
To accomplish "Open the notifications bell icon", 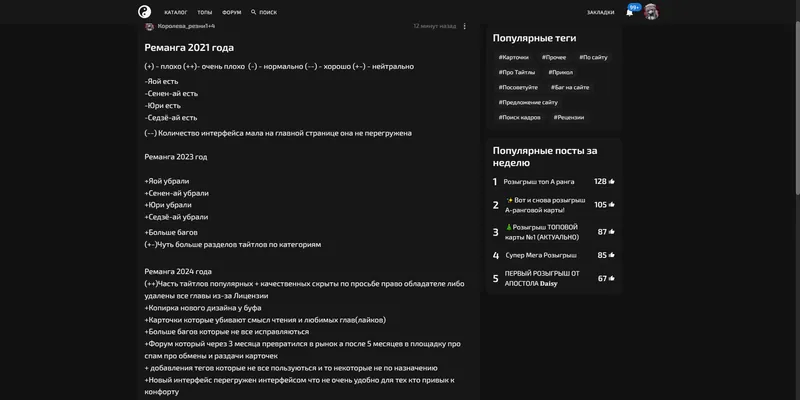I will click(x=630, y=13).
